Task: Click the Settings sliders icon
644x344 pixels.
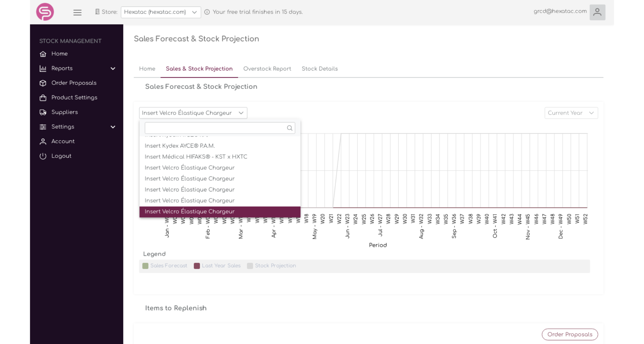Action: [43, 127]
